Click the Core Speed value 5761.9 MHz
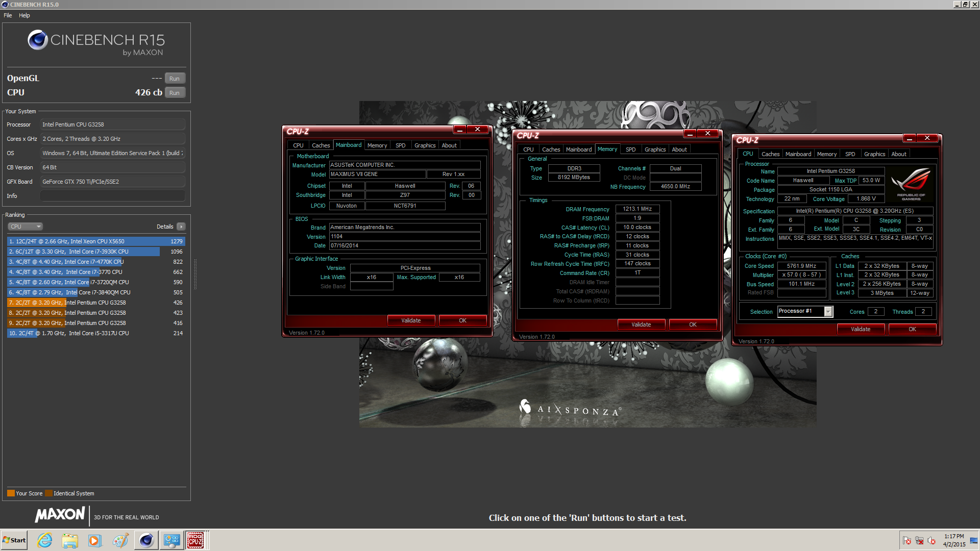Viewport: 980px width, 551px height. pyautogui.click(x=801, y=266)
